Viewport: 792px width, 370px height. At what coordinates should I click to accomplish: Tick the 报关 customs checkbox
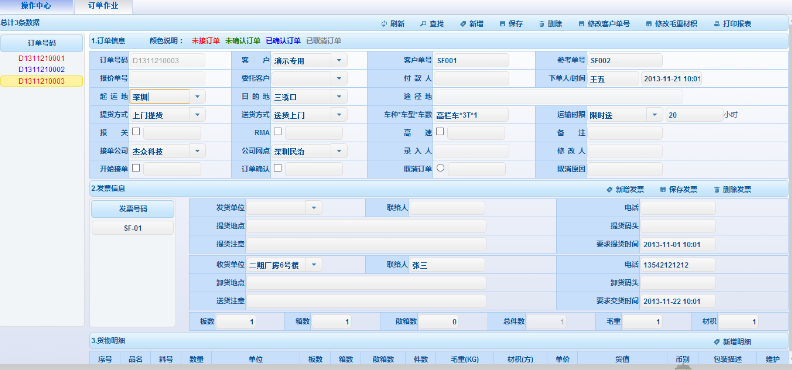(136, 131)
